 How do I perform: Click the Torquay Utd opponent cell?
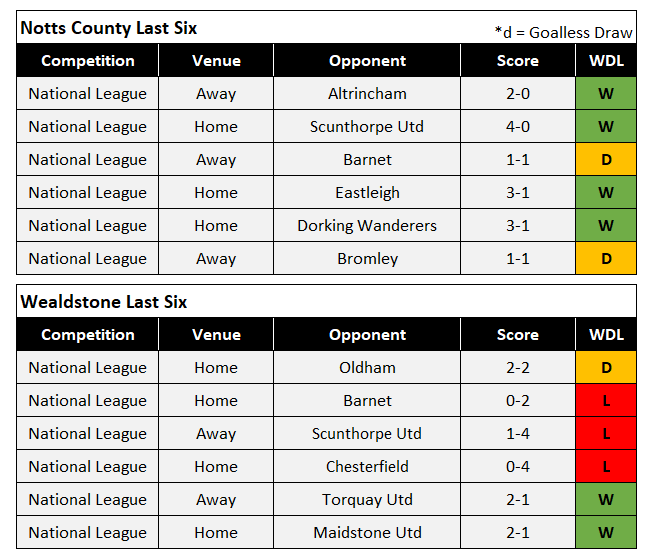367,500
